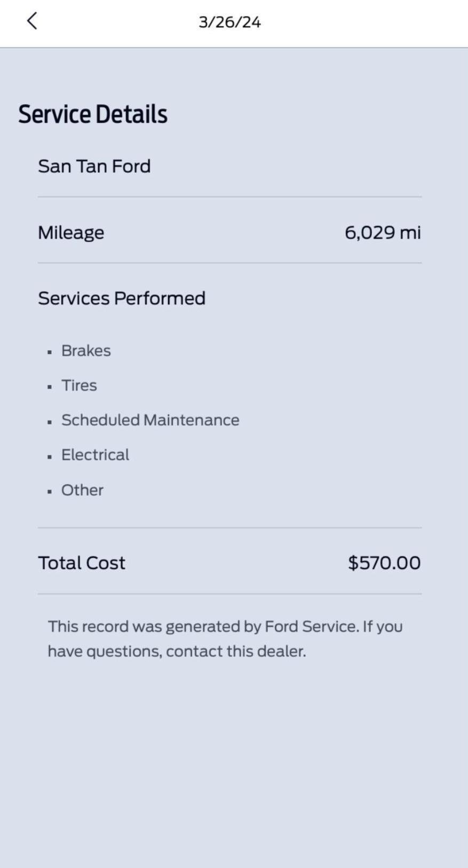
Task: Click the bullet beside Tires
Action: click(x=50, y=386)
